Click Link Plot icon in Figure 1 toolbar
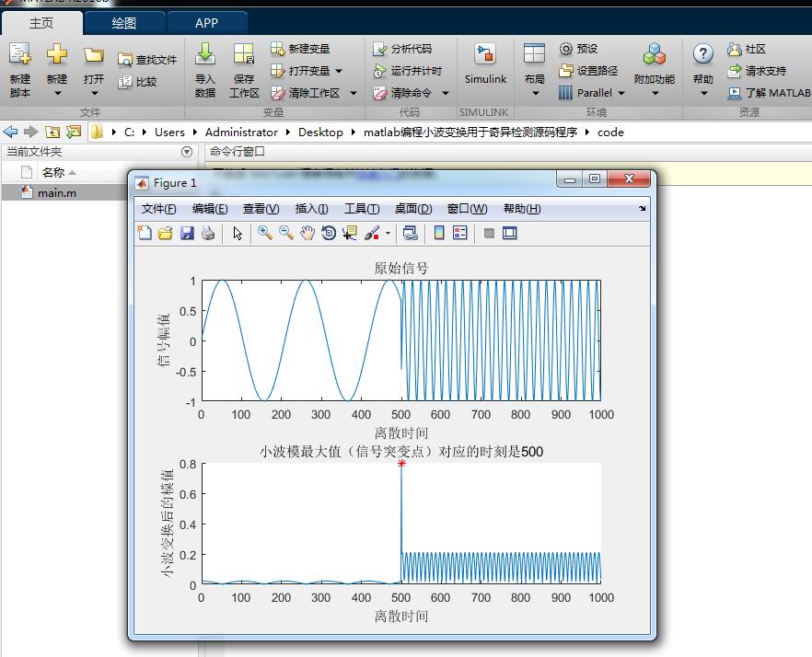812x657 pixels. click(411, 233)
